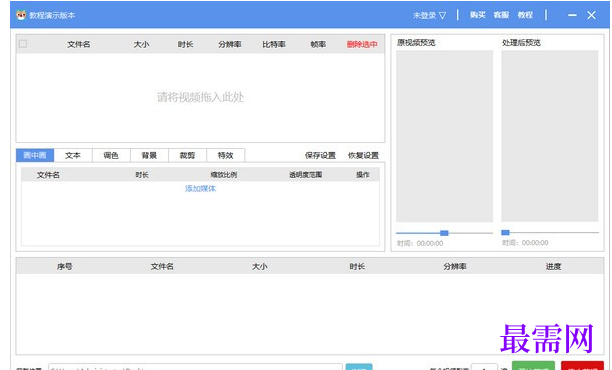Open the 教程 tutorial link
Screen dimensions: 612x370
pos(525,15)
